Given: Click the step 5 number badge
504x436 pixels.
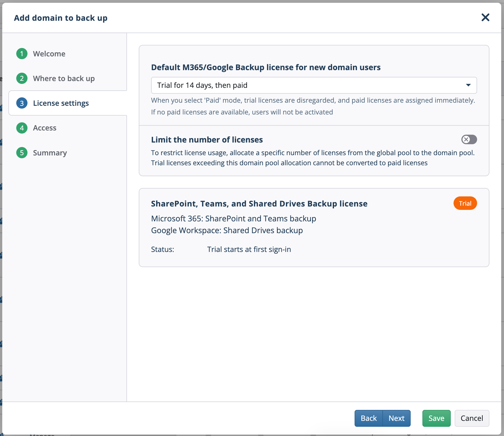Looking at the screenshot, I should (x=22, y=153).
